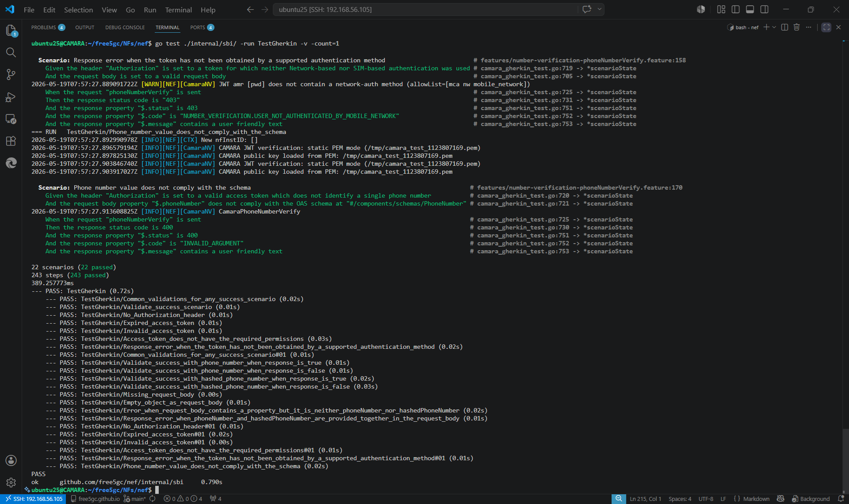Open the File menu
Screen dimensions: 849x504
tap(29, 10)
